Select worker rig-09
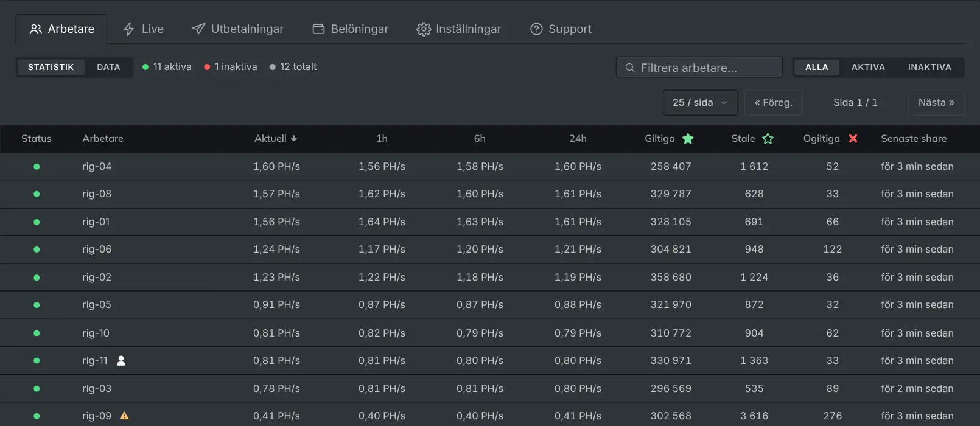Viewport: 980px width, 426px height. click(x=97, y=416)
